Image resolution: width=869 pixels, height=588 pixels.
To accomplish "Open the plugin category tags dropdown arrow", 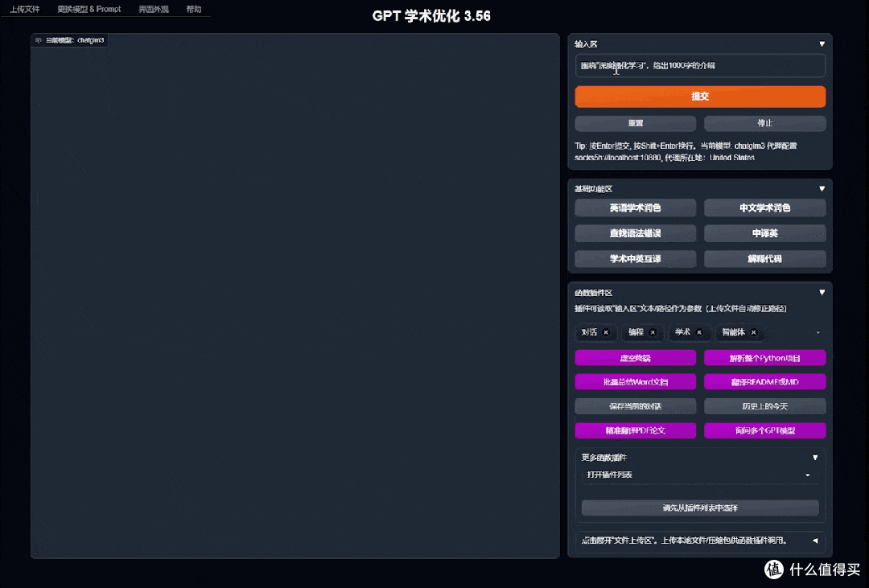I will [818, 332].
